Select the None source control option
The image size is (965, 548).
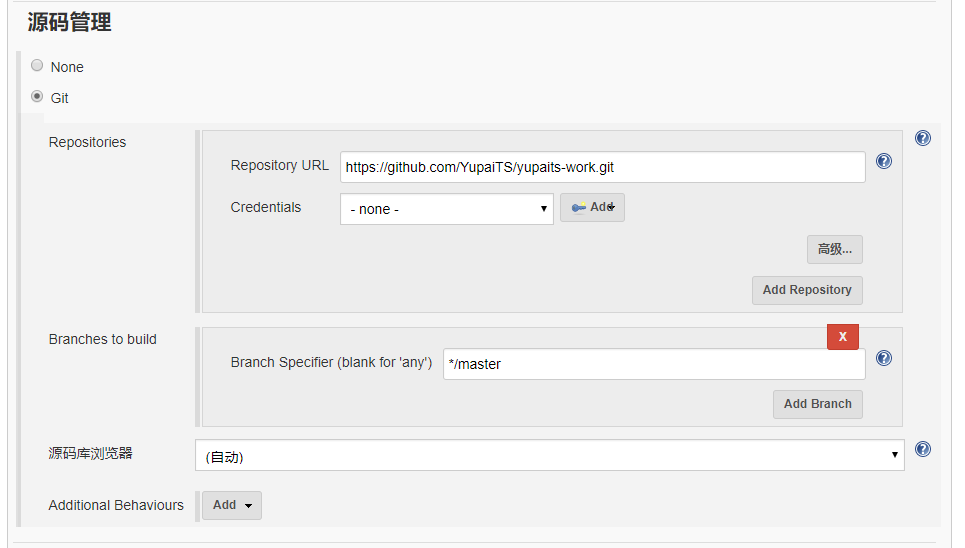point(37,66)
